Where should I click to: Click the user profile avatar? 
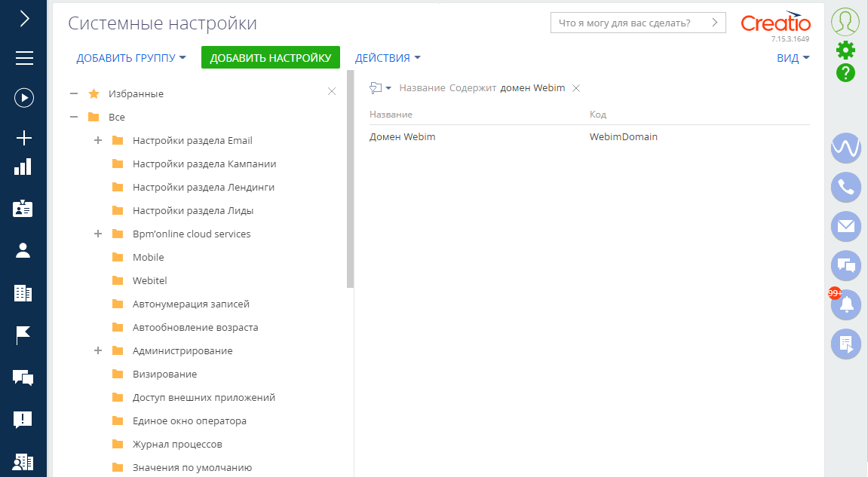coord(845,21)
